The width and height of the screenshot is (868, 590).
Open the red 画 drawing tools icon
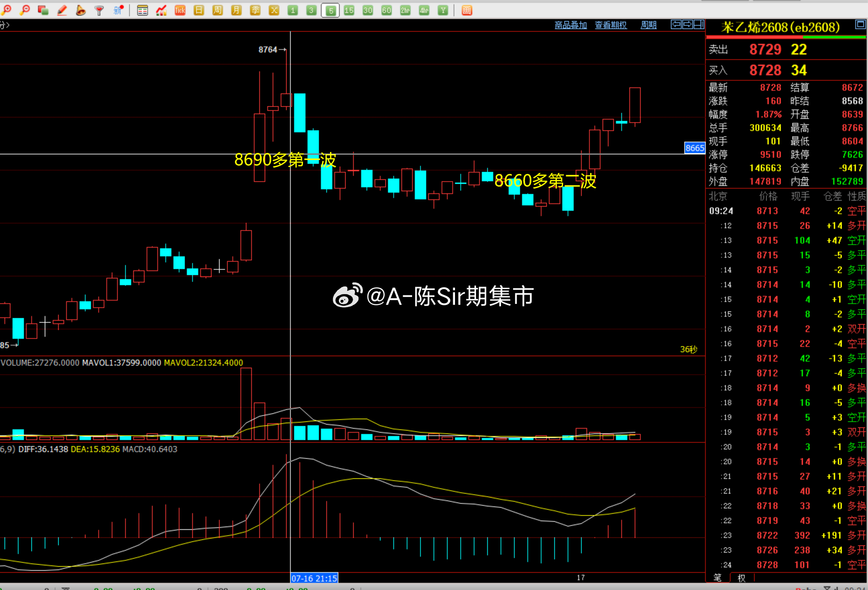tap(467, 10)
